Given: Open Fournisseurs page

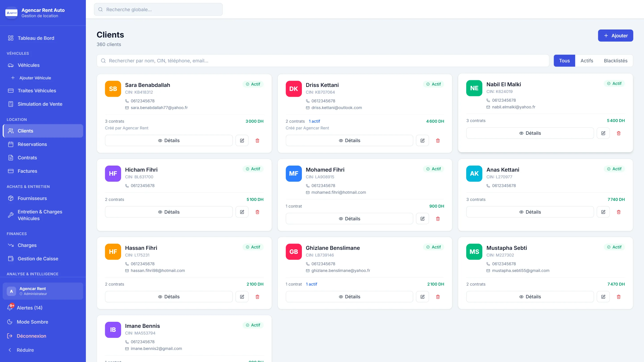Looking at the screenshot, I should pyautogui.click(x=43, y=198).
